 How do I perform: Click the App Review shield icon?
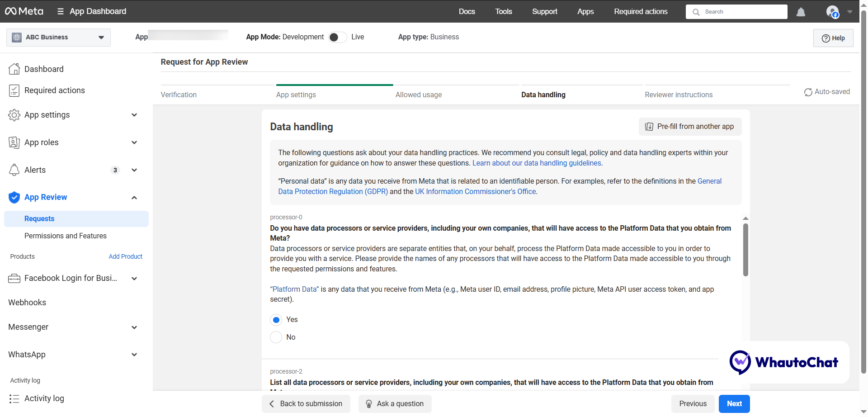coord(14,197)
